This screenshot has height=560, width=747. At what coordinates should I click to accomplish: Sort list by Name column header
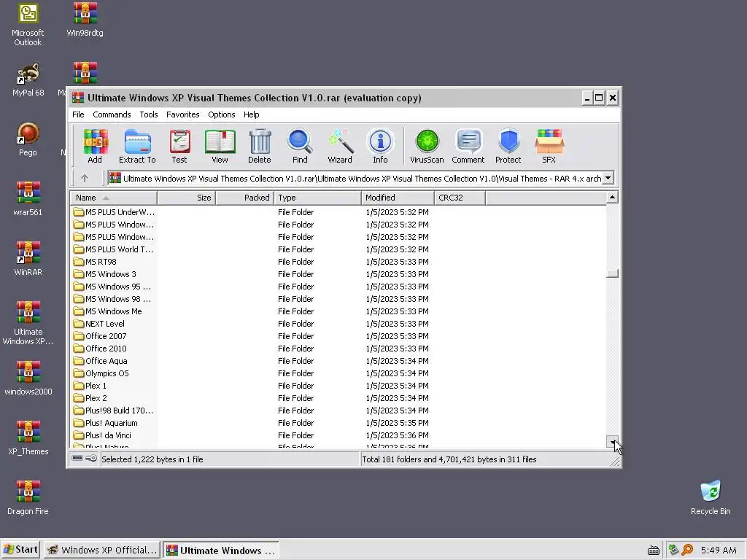click(114, 198)
